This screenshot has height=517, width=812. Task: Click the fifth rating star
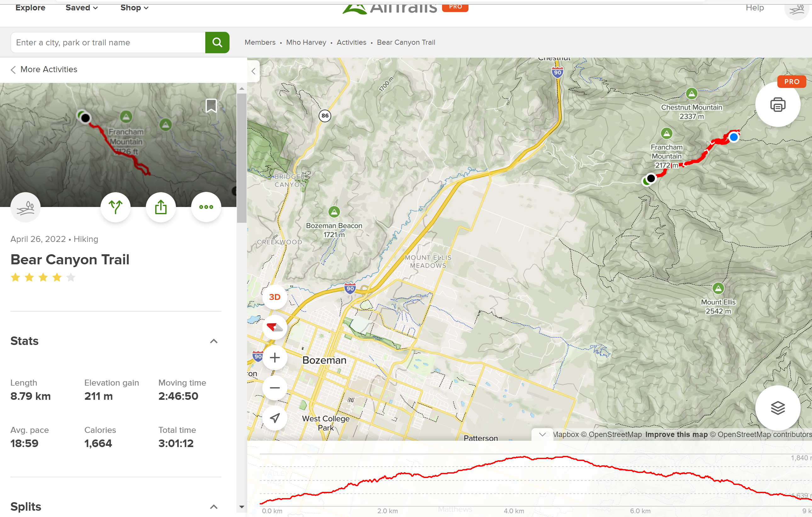71,277
